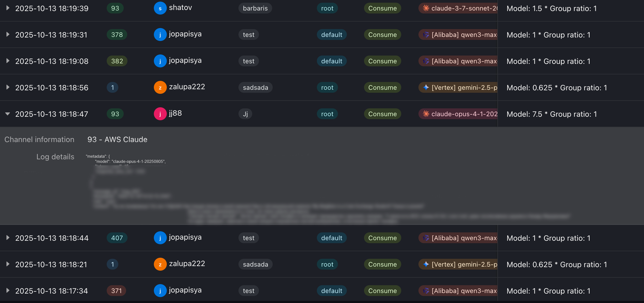Screen dimensions: 644x303
Task: Expand the 2025-10-13 18:19:08 row details
Action: [8, 61]
